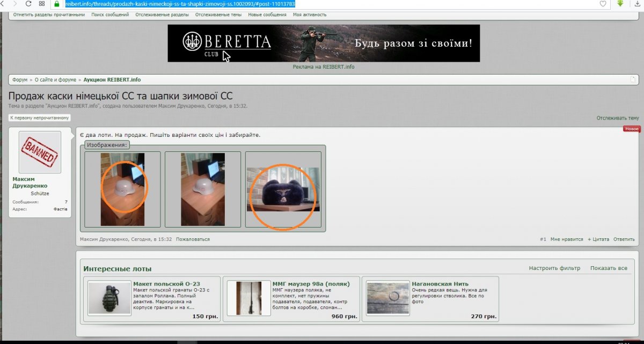644x344 pixels.
Task: Go to 'Аукцион REIBERT.info' breadcrumb
Action: tap(112, 79)
